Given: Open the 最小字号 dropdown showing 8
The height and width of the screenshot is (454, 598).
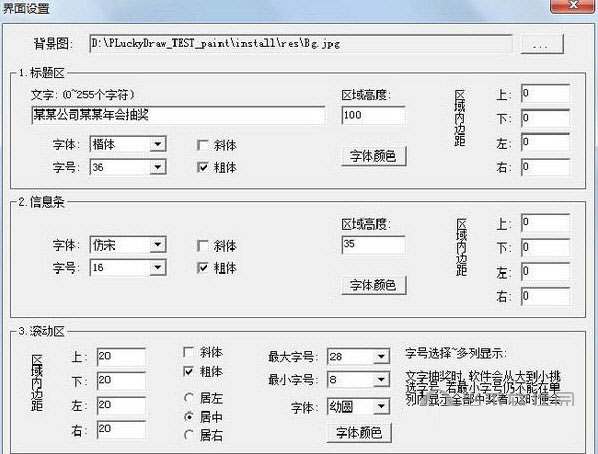Looking at the screenshot, I should click(x=358, y=380).
